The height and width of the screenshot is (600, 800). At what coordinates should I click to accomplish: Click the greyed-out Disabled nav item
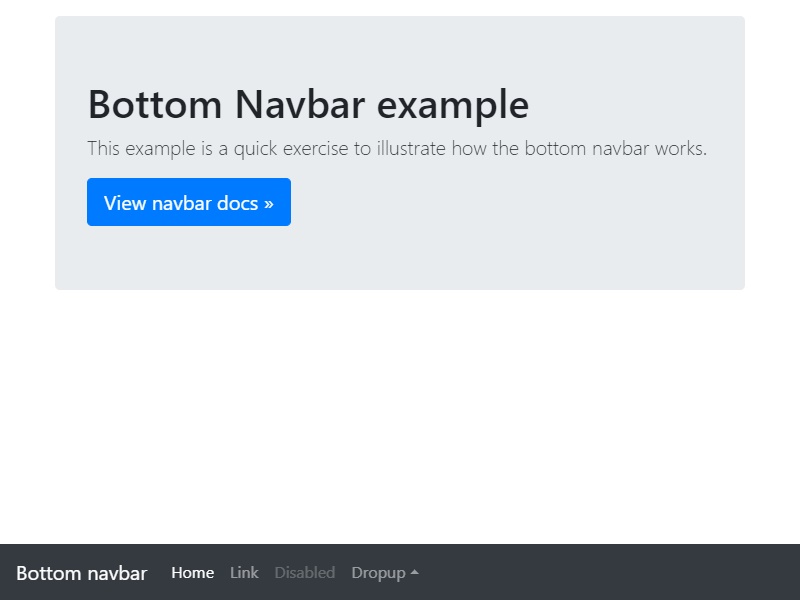click(x=304, y=573)
